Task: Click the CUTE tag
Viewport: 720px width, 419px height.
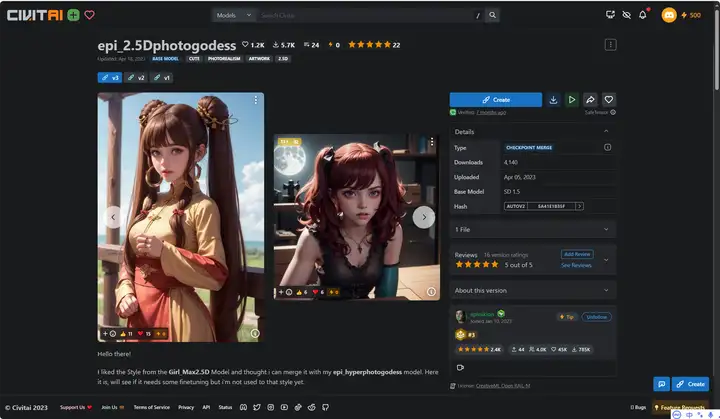Action: (194, 59)
